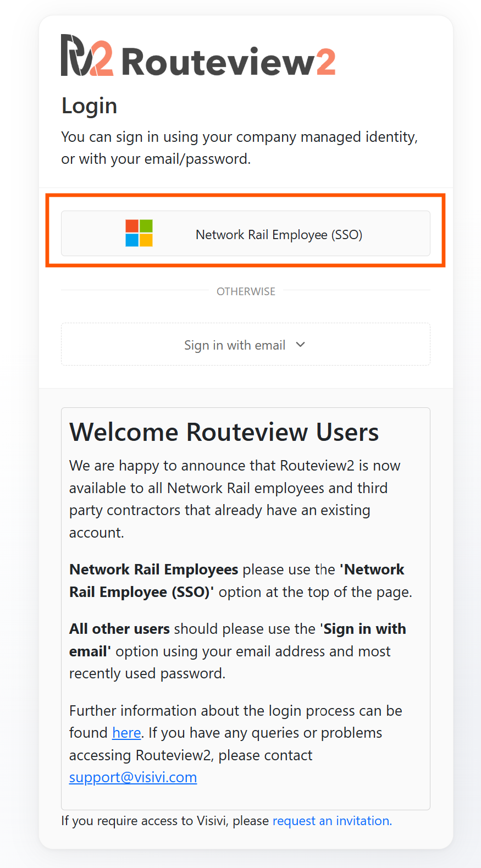This screenshot has height=868, width=481.
Task: Click the bold 'Network Rail Employees' text
Action: 154,570
